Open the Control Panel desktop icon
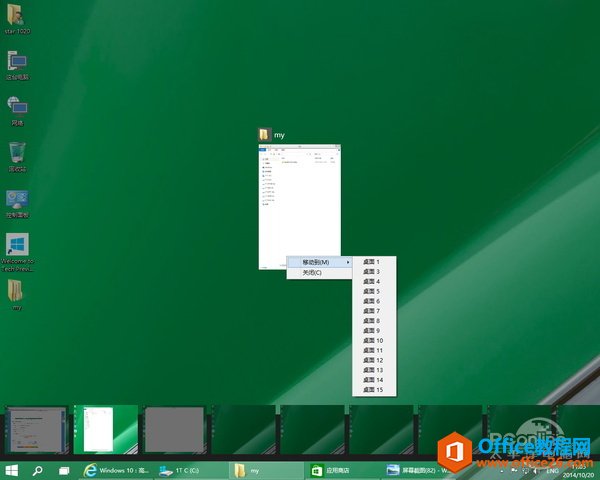 pos(17,204)
